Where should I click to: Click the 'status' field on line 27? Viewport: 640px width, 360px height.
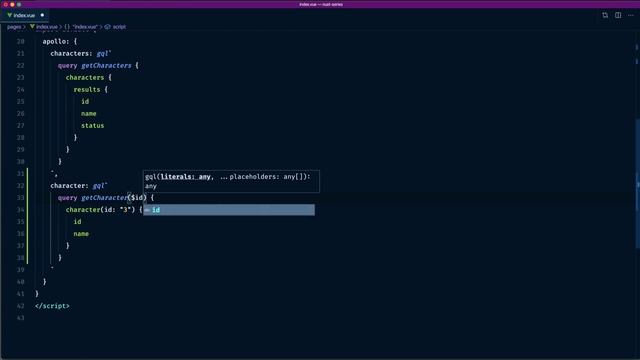coord(93,125)
